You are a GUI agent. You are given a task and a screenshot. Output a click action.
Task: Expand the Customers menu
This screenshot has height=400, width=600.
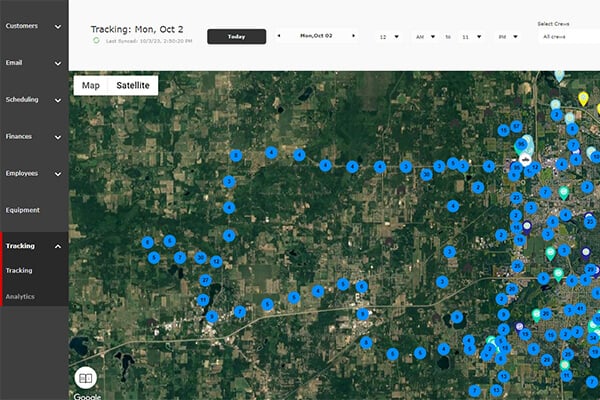point(34,26)
